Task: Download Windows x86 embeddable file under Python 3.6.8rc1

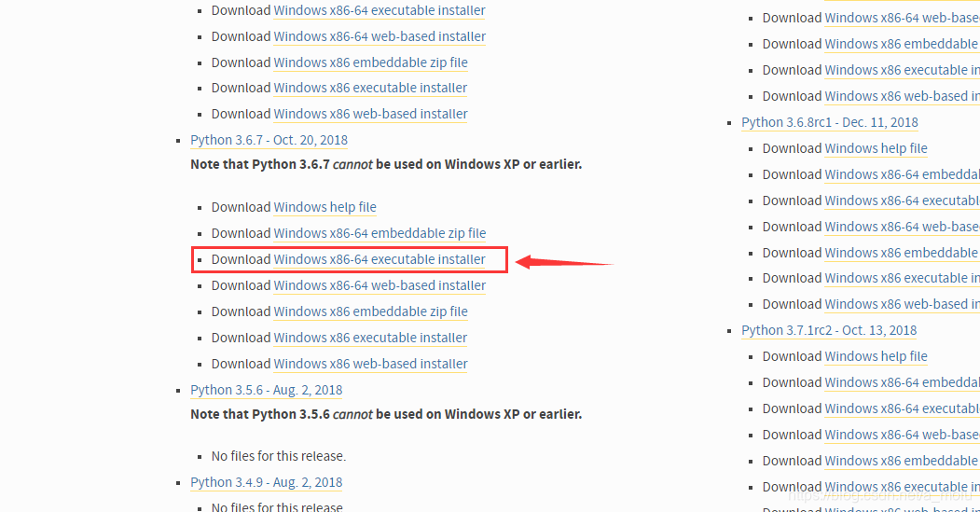Action: 902,253
